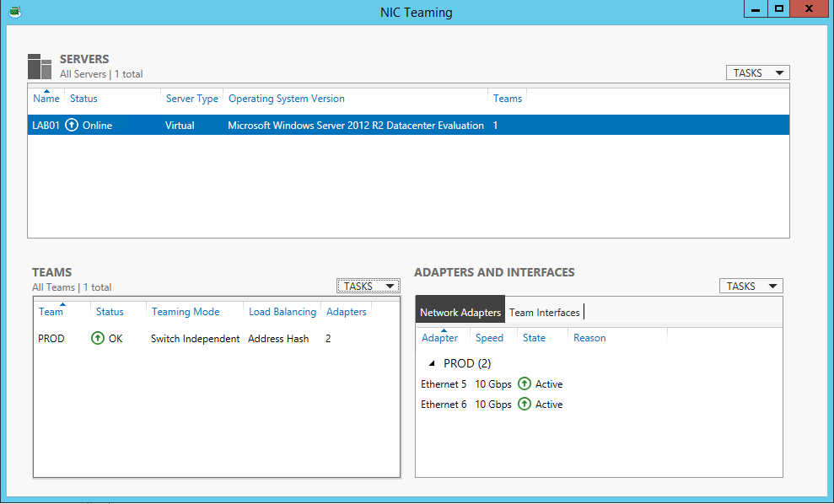Open the Servers TASKS dropdown
Viewport: 834px width, 504px height.
click(757, 73)
